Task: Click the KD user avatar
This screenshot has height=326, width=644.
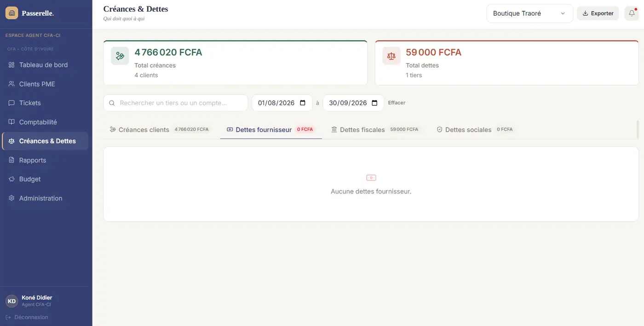Action: click(12, 301)
